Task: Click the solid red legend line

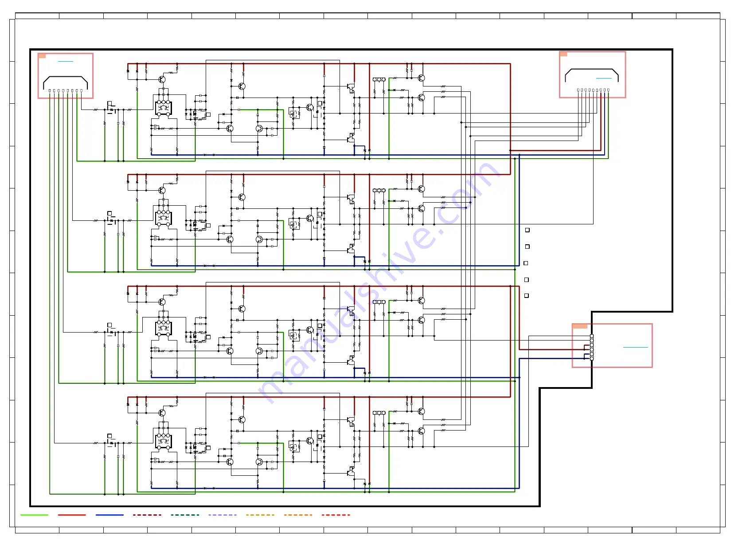Action: pos(72,515)
